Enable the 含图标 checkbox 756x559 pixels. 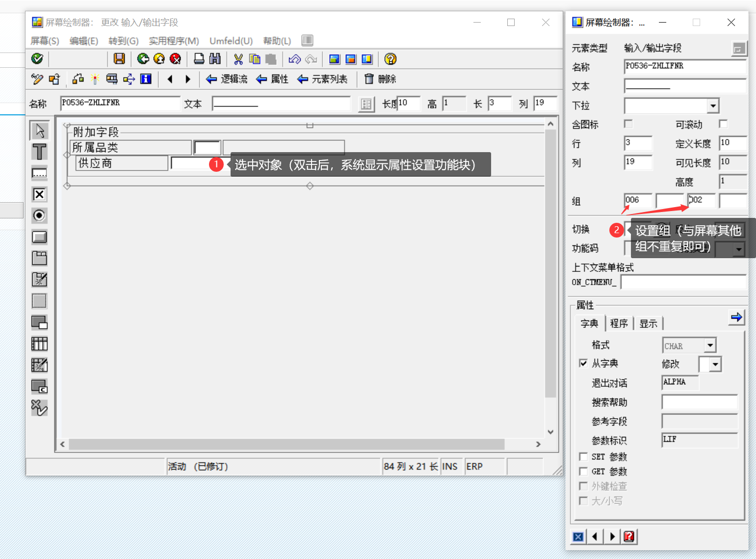[x=628, y=124]
